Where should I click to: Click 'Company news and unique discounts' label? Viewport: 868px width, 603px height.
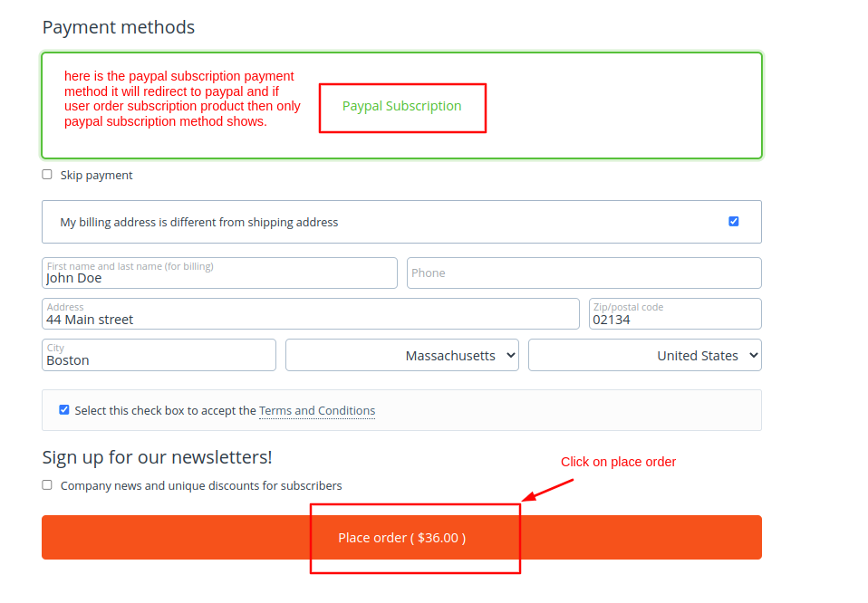201,485
